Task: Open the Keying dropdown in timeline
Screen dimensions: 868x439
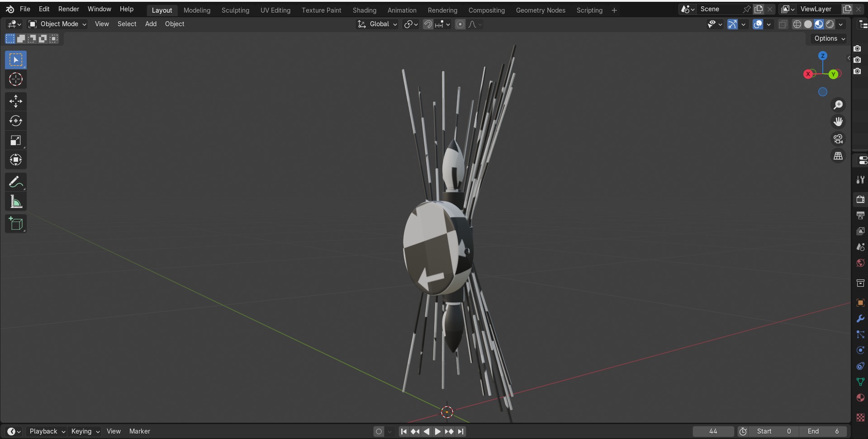Action: click(85, 431)
